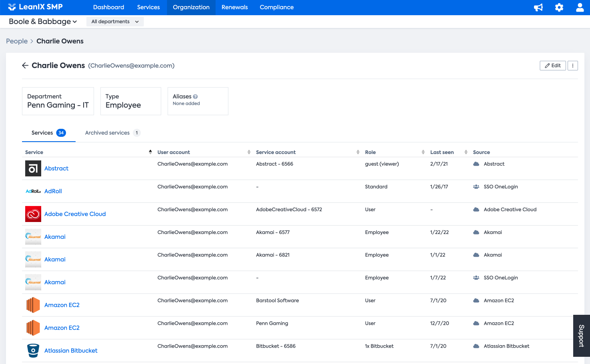This screenshot has width=590, height=364.
Task: Click the cloud icon in Amazon EC2 Barstool Software row
Action: point(476,300)
